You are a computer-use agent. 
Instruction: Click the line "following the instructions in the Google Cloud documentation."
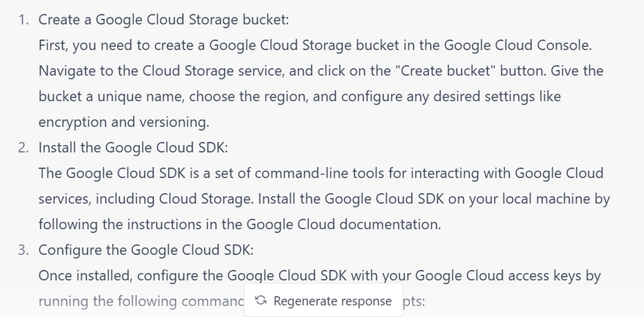pyautogui.click(x=239, y=224)
